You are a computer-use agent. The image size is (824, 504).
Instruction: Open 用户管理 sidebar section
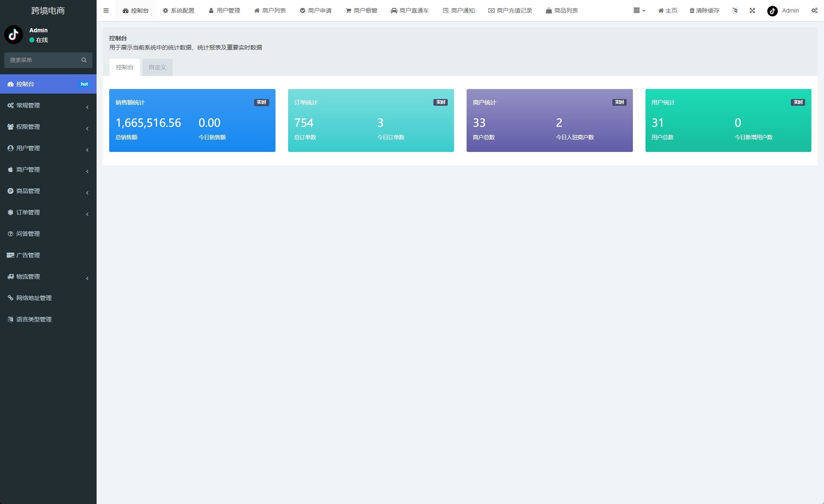[x=48, y=148]
